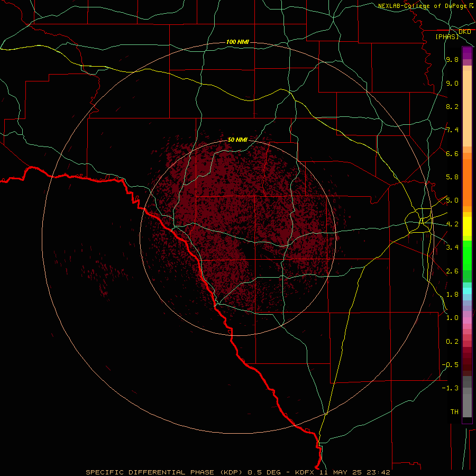Click the purple color band atop the scale
The image size is (476, 476).
[x=467, y=53]
